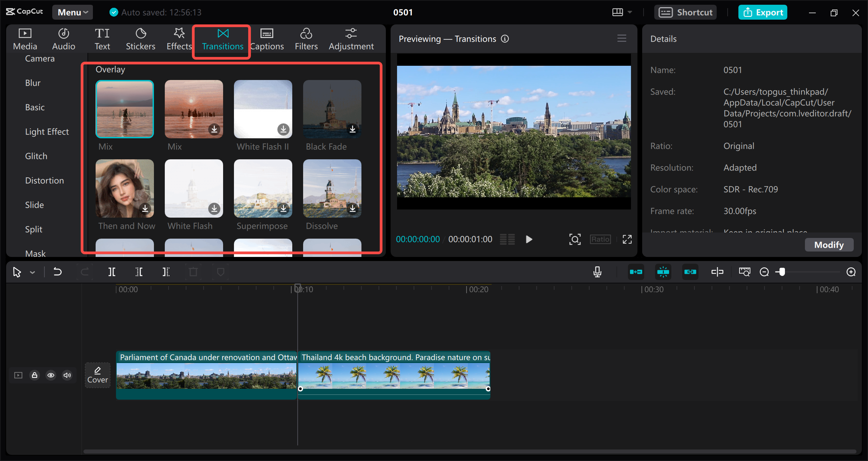
Task: Open the Captions panel
Action: pyautogui.click(x=267, y=38)
